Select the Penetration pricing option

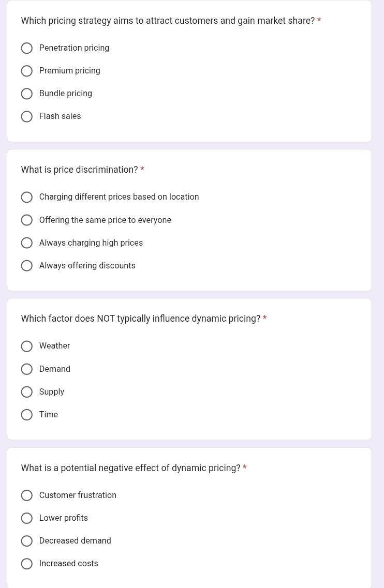click(26, 48)
